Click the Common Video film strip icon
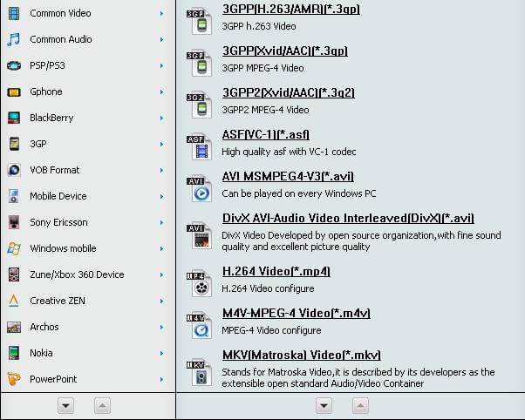Viewport: 525px width, 420px height. coord(14,13)
